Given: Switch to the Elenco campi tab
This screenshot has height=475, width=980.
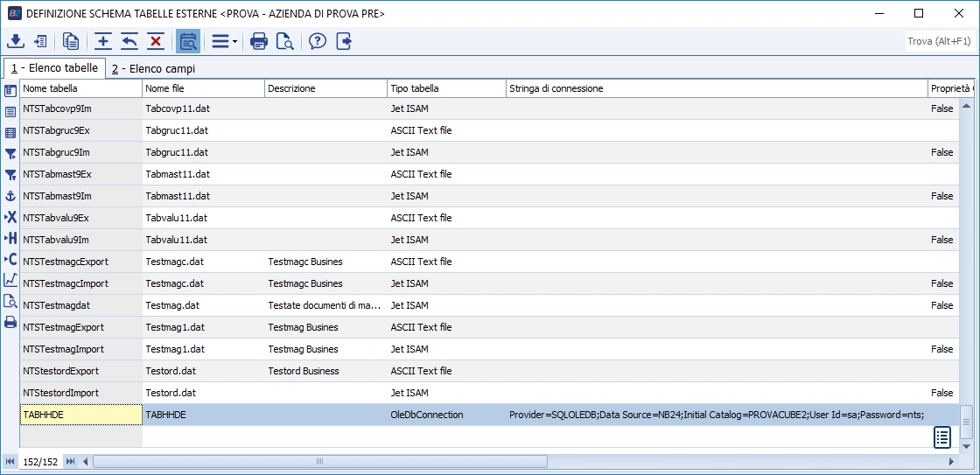Looking at the screenshot, I should tap(153, 68).
